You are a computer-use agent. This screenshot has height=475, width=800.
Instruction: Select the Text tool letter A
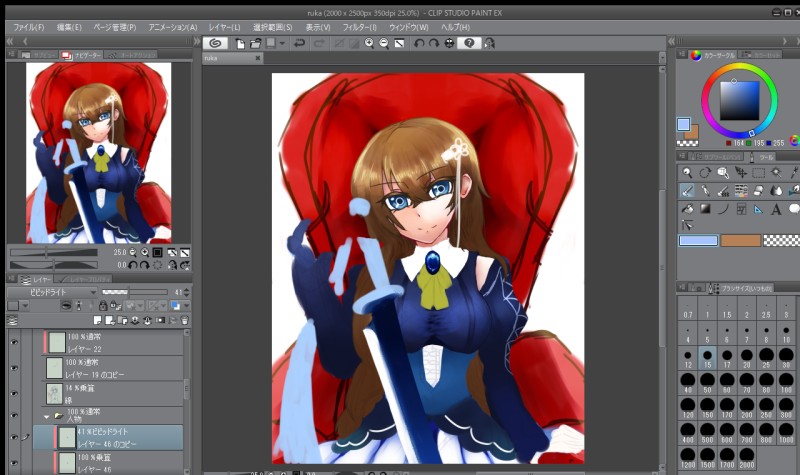click(x=777, y=209)
